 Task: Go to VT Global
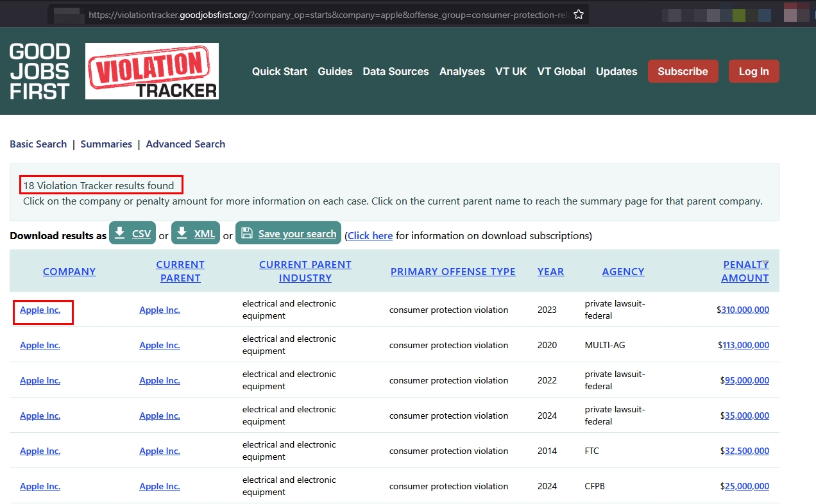561,71
